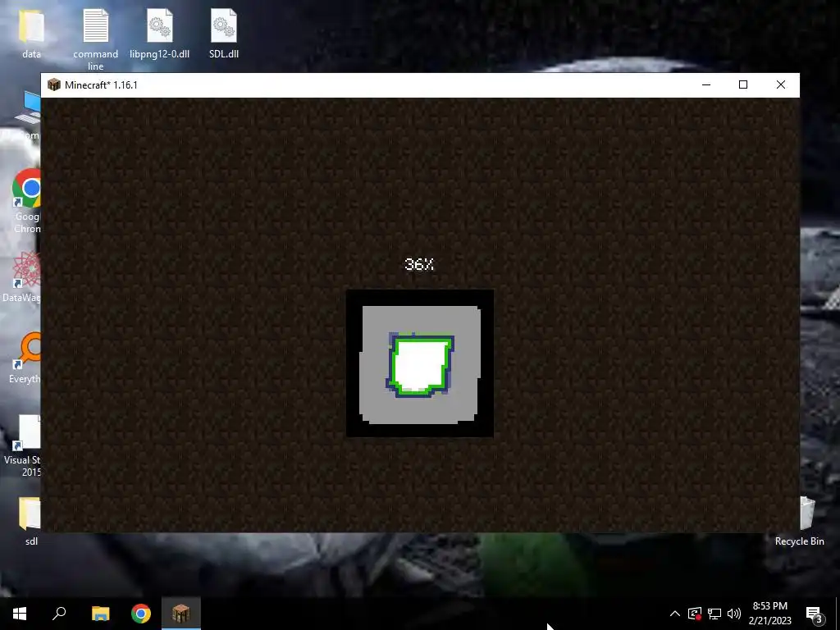Open the Recycle Bin
Viewport: 840px width, 630px height.
799,521
